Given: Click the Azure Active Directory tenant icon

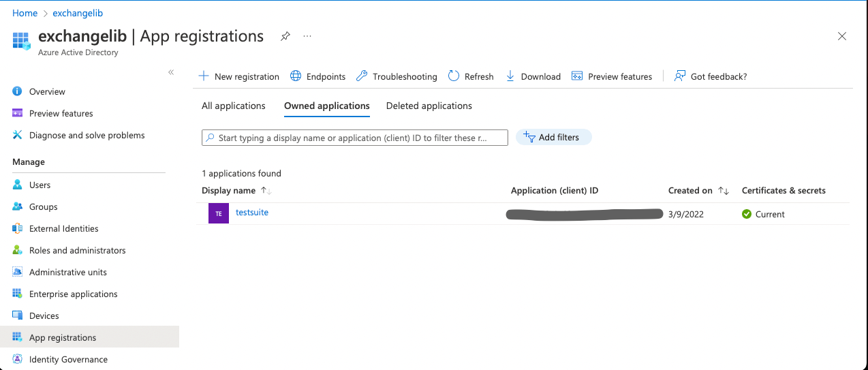Looking at the screenshot, I should point(22,41).
